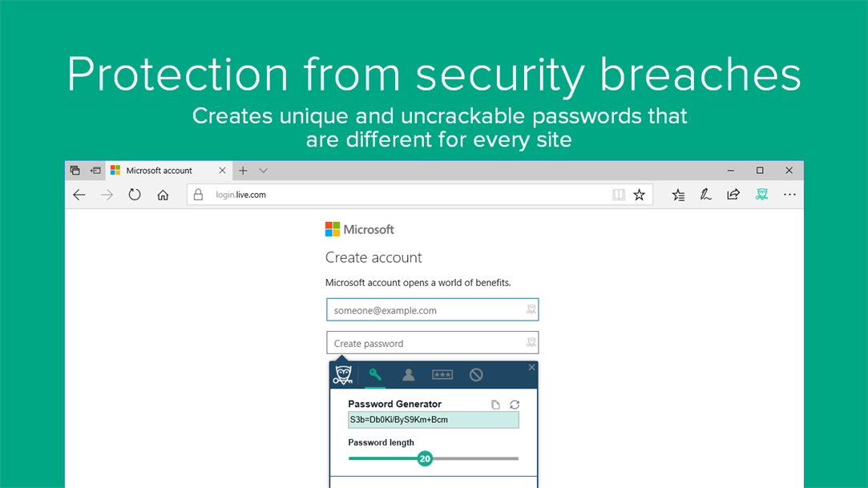The width and height of the screenshot is (868, 488).
Task: Add the page to favorites with the star
Action: (x=639, y=194)
